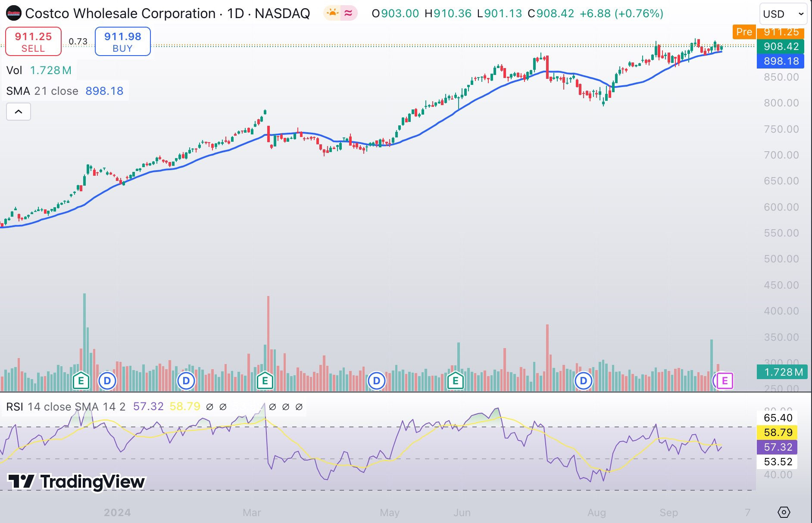Open chart settings with the hexagon gear icon
This screenshot has height=523, width=812.
pyautogui.click(x=784, y=512)
